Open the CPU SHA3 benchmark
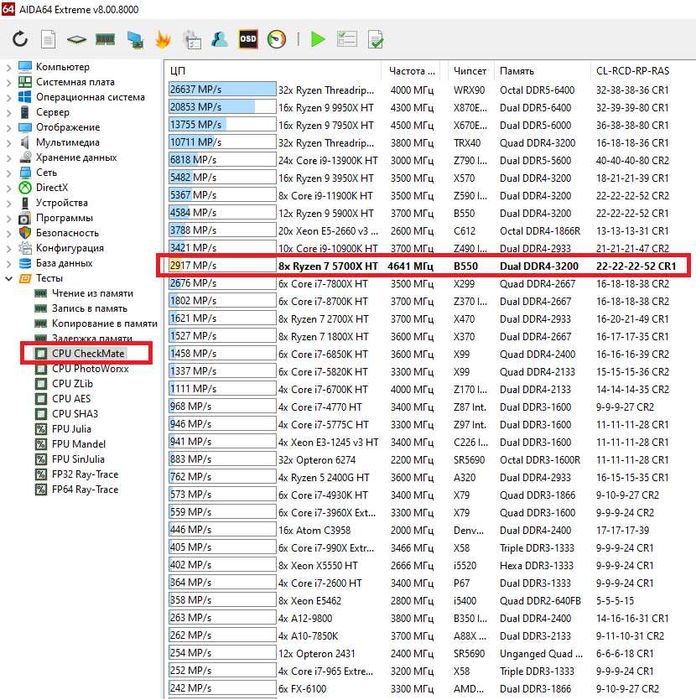 pos(74,414)
